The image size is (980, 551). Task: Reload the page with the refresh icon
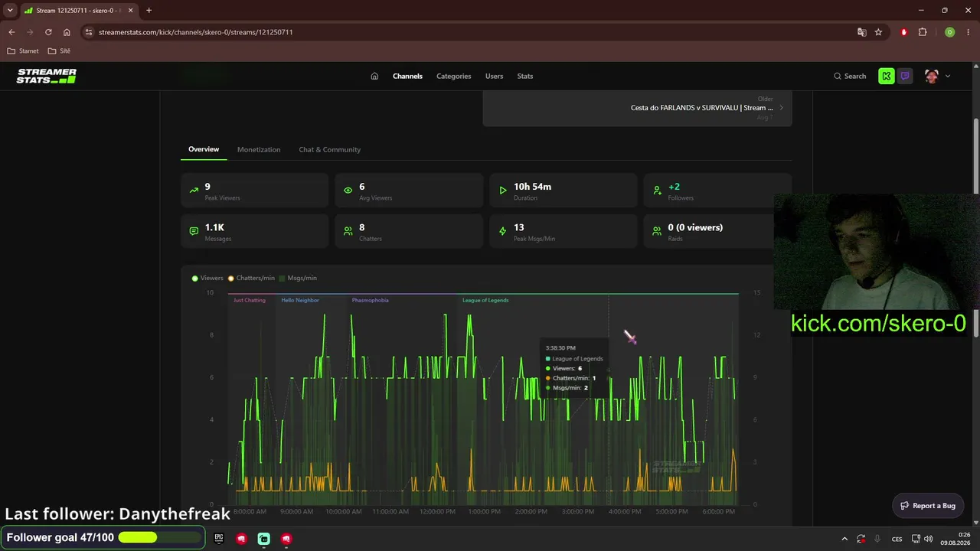pyautogui.click(x=48, y=32)
